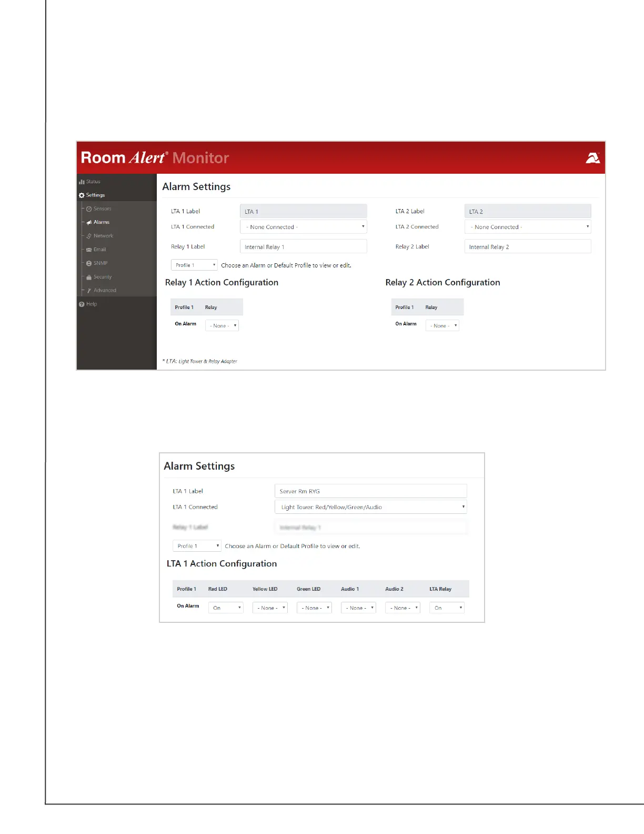Click the LTA 1 Label field
Image resolution: width=644 pixels, height=834 pixels.
[x=304, y=211]
